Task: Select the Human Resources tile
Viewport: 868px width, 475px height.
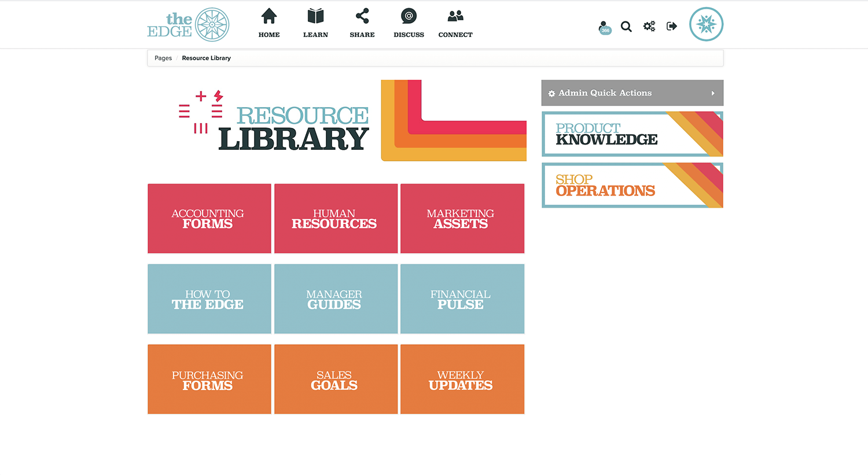Action: point(336,219)
